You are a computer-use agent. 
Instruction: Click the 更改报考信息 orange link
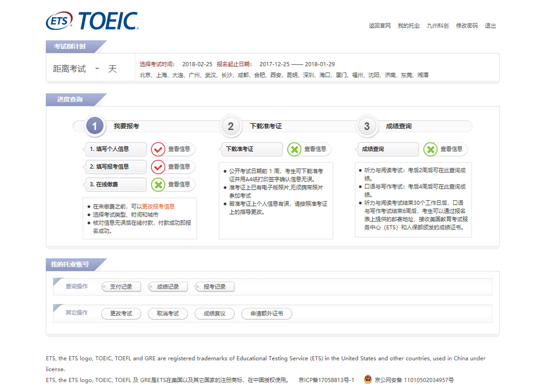click(158, 206)
